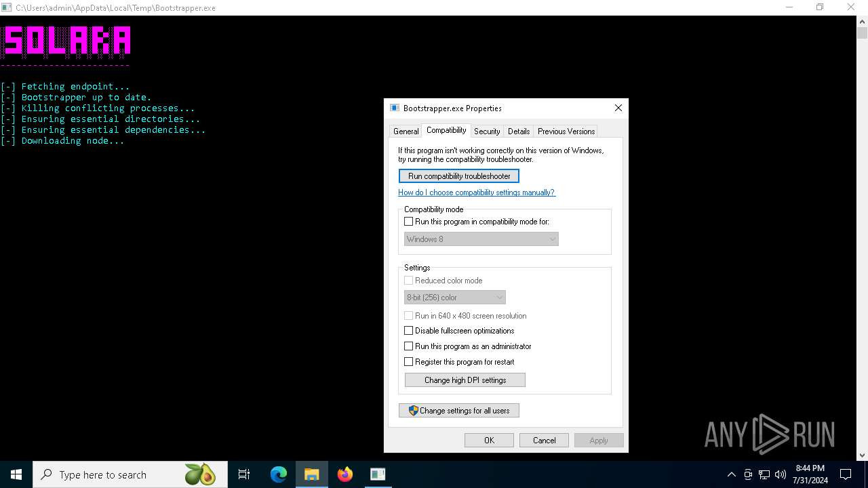
Task: Open the Windows Start menu
Action: pos(16,474)
